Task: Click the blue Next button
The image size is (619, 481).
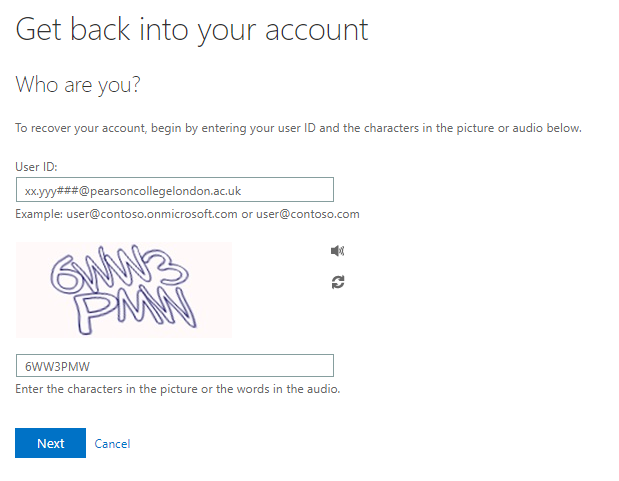Action: [x=51, y=443]
